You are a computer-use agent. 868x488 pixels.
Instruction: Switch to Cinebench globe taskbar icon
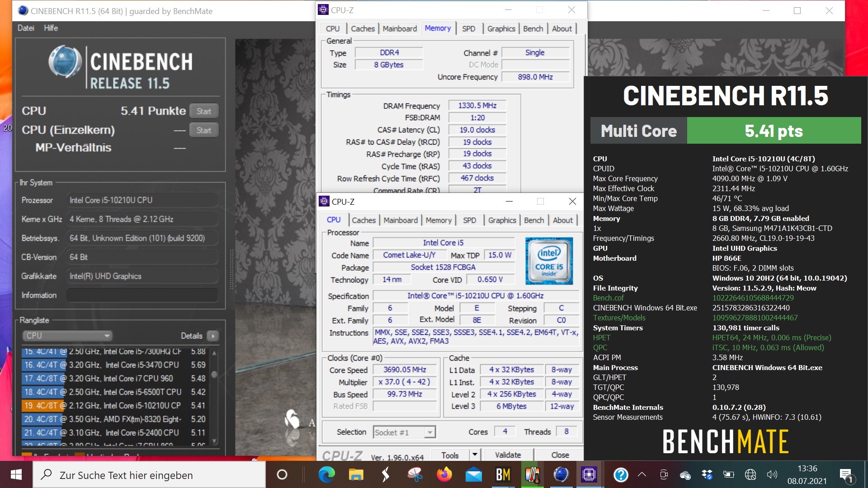[561, 475]
